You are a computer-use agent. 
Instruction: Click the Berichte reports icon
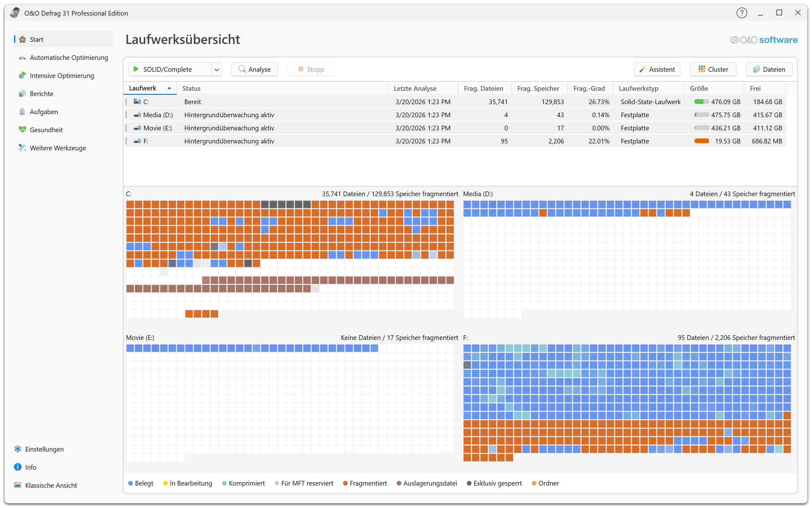coord(22,94)
